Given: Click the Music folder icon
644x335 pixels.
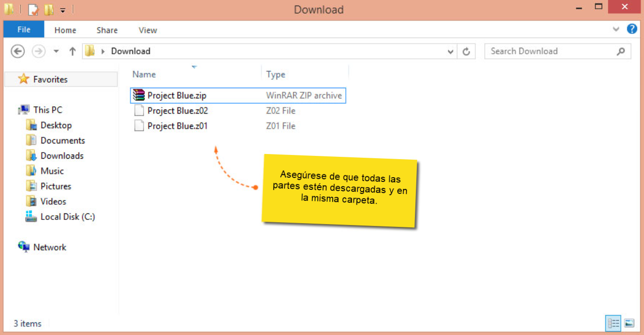Looking at the screenshot, I should tap(31, 170).
